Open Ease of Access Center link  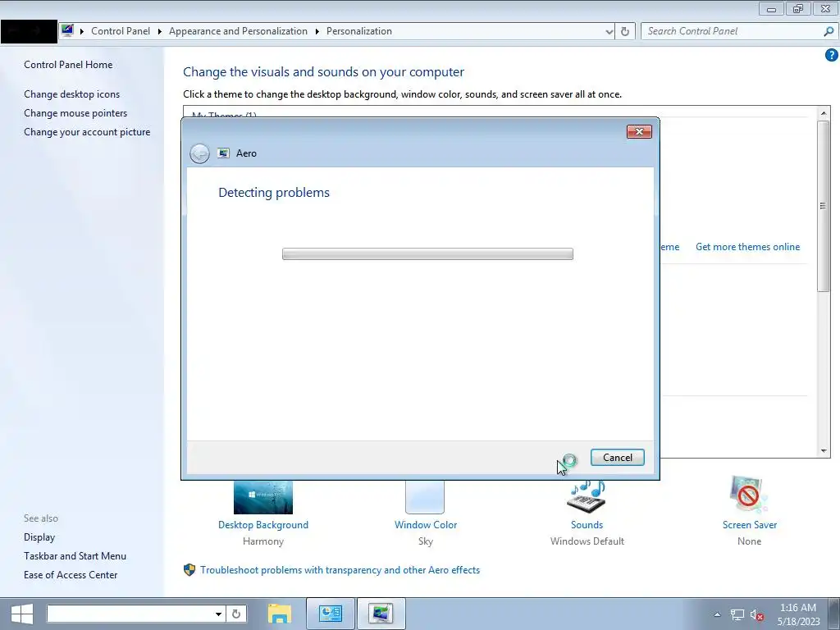coord(71,575)
